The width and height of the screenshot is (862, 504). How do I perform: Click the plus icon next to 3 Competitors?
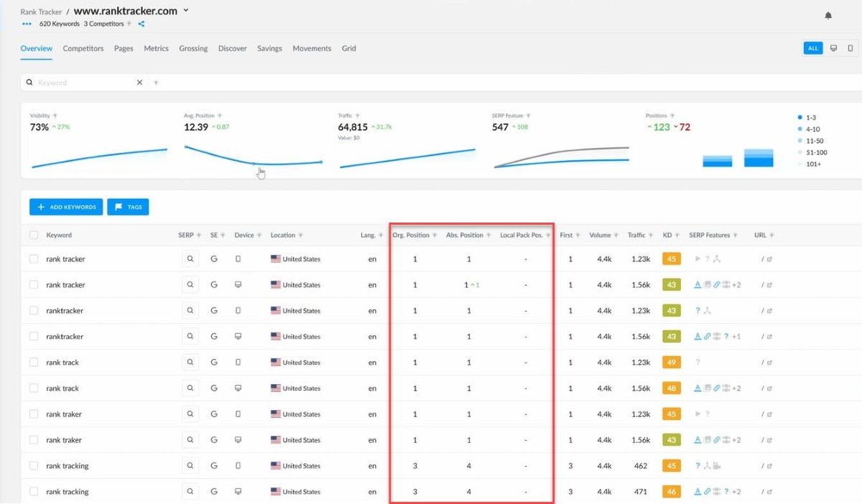pyautogui.click(x=129, y=24)
